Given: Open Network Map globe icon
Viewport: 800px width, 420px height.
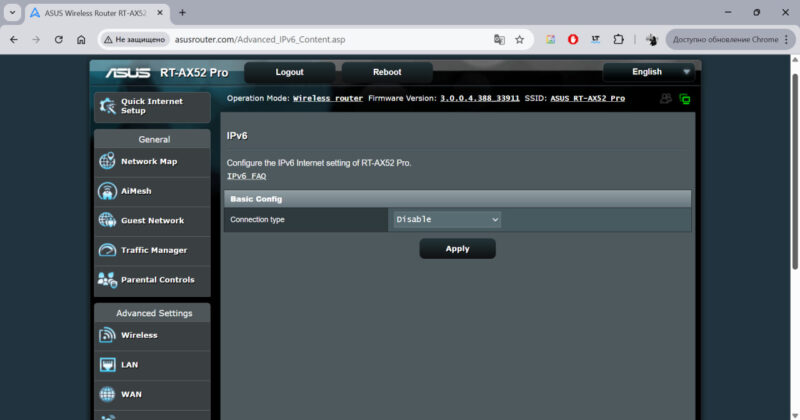Looking at the screenshot, I should pos(107,161).
